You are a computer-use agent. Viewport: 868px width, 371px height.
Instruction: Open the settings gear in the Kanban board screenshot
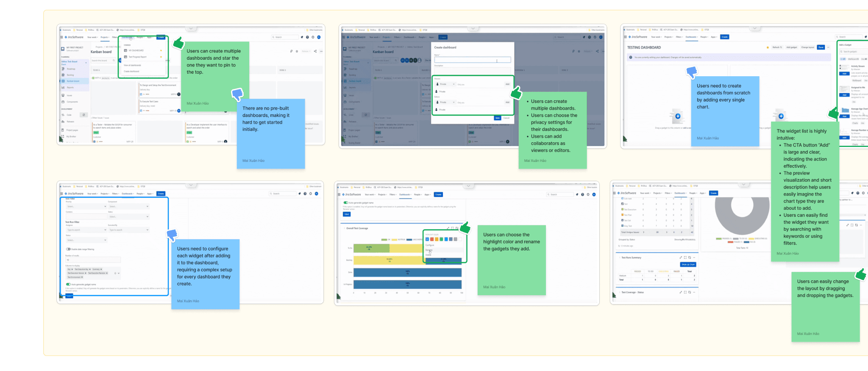pyautogui.click(x=313, y=37)
